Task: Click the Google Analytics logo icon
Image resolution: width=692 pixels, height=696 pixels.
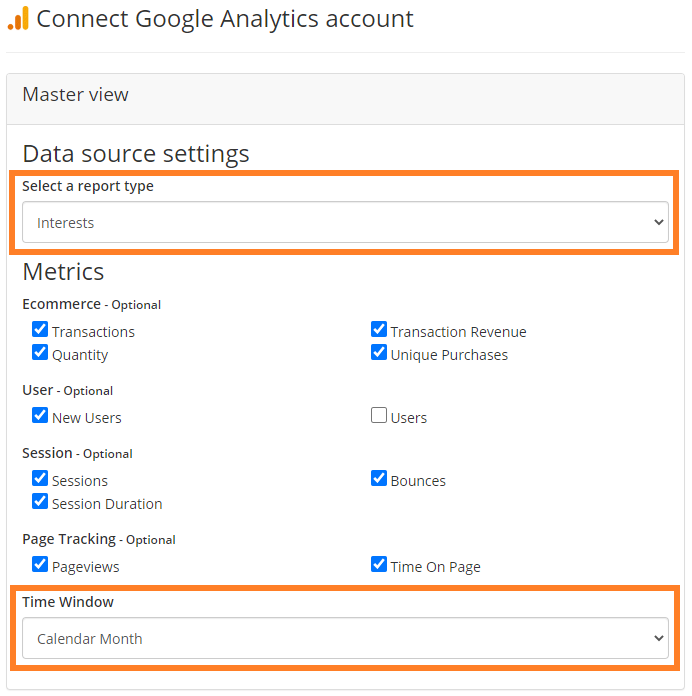Action: pyautogui.click(x=18, y=19)
